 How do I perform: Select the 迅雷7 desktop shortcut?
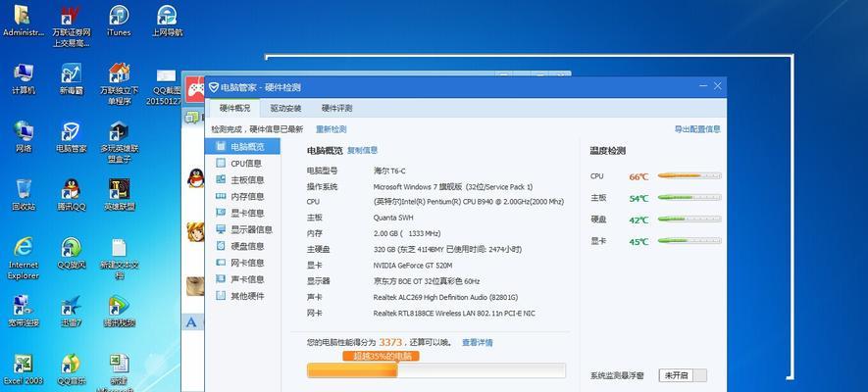[71, 311]
